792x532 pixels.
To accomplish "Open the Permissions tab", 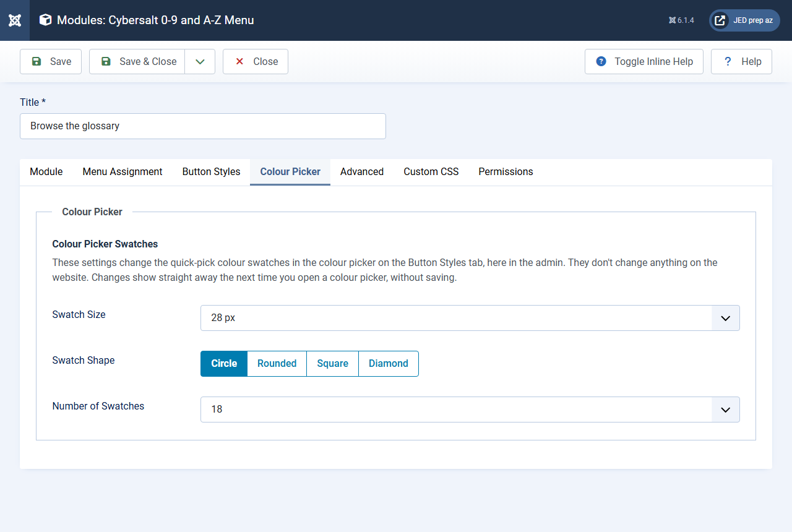I will pos(506,172).
